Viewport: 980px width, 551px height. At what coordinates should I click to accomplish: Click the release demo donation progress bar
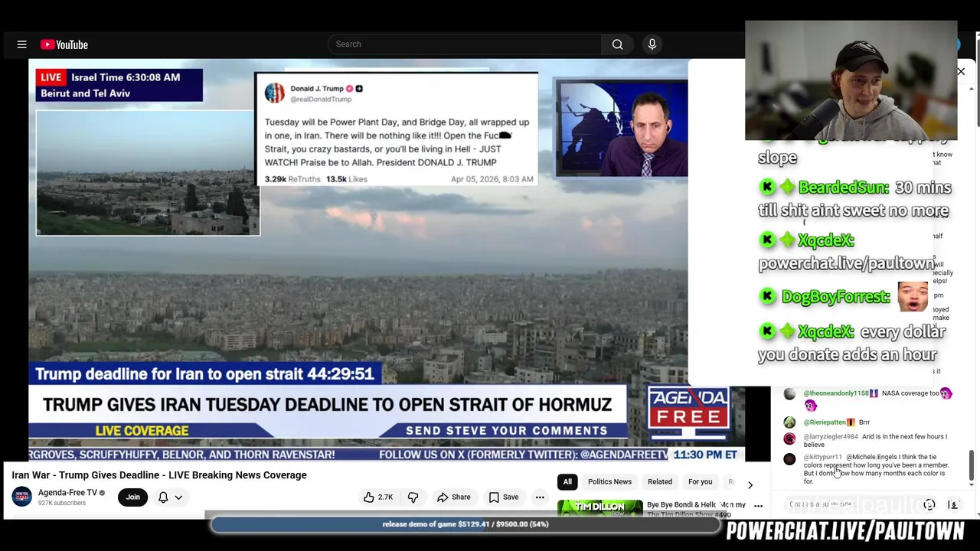(465, 524)
